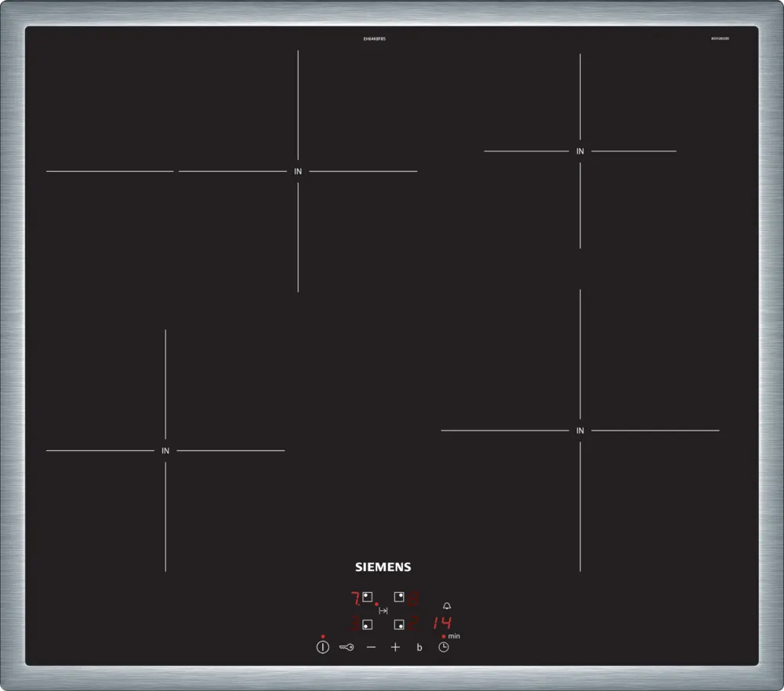Select the top-right cooking zone icon
Screen dimensions: 784x691
click(x=399, y=597)
